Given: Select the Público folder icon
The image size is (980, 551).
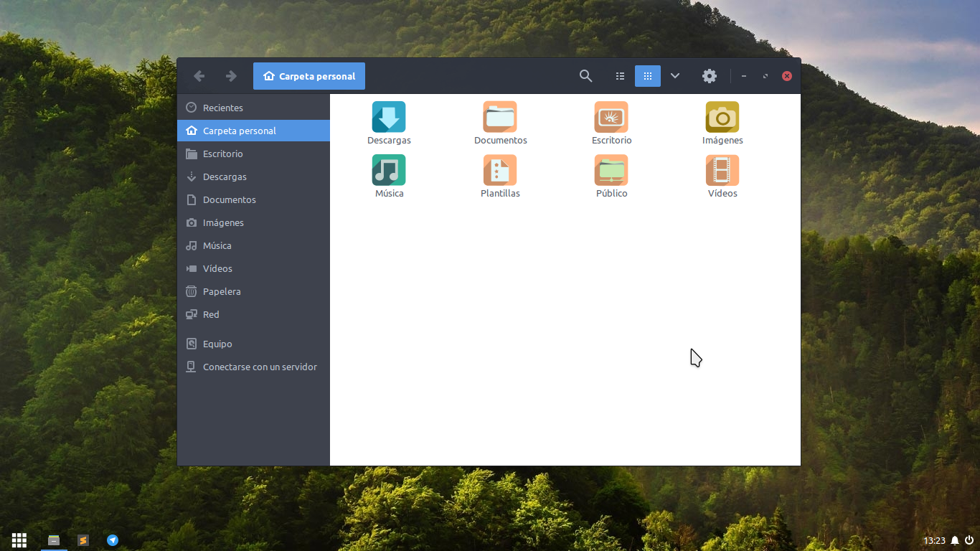Looking at the screenshot, I should coord(611,170).
